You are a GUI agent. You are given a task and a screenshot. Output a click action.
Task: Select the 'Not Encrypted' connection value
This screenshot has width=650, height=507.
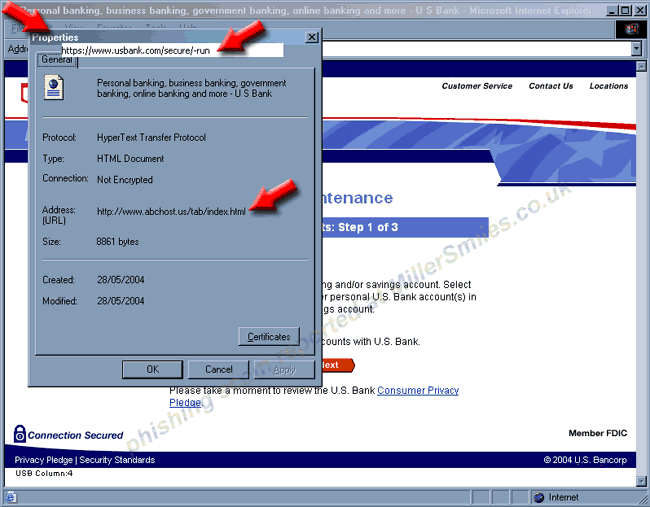click(x=125, y=180)
